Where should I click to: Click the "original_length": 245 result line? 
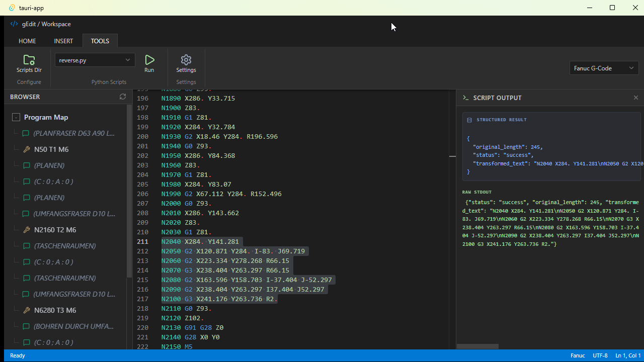(x=507, y=147)
